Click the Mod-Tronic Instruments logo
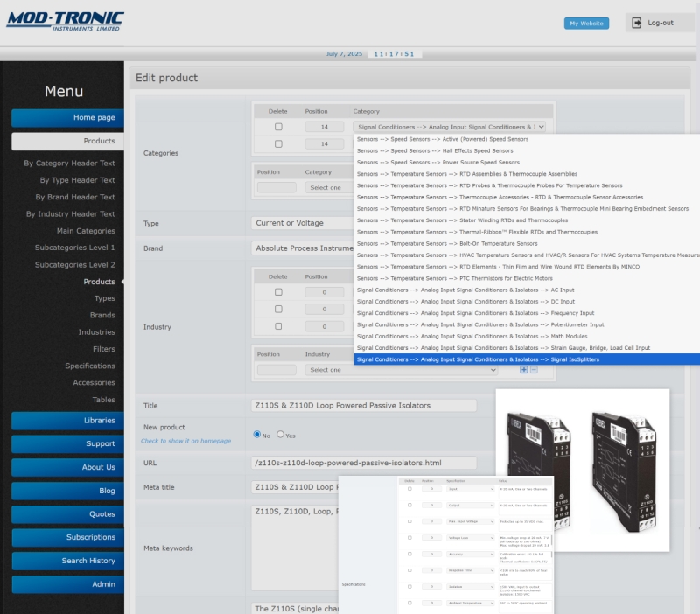 (x=65, y=21)
